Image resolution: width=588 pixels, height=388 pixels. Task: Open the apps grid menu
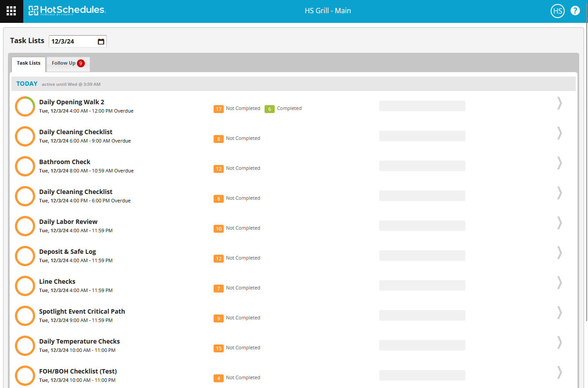(x=11, y=11)
